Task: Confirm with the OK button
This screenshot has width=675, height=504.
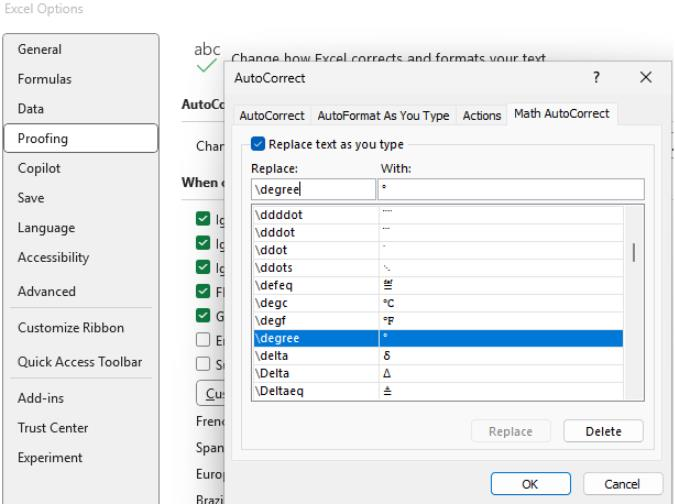Action: pyautogui.click(x=530, y=484)
